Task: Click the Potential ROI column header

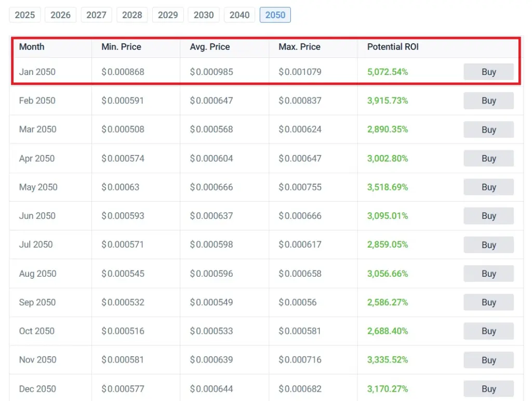Action: (x=393, y=47)
